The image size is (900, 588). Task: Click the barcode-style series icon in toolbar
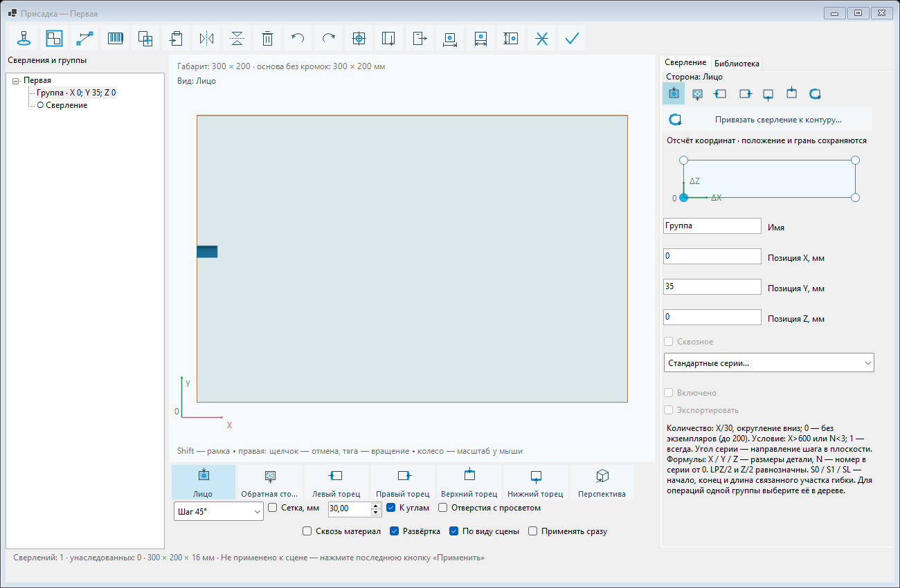click(x=115, y=39)
